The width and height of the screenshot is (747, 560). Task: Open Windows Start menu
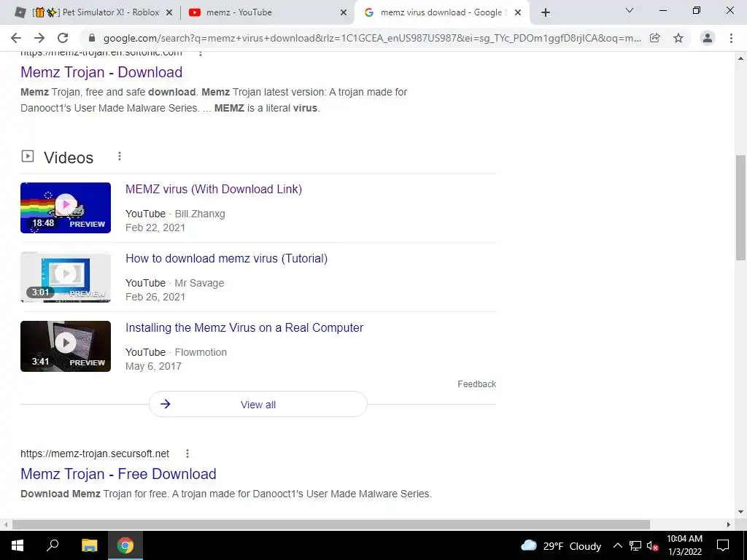18,545
